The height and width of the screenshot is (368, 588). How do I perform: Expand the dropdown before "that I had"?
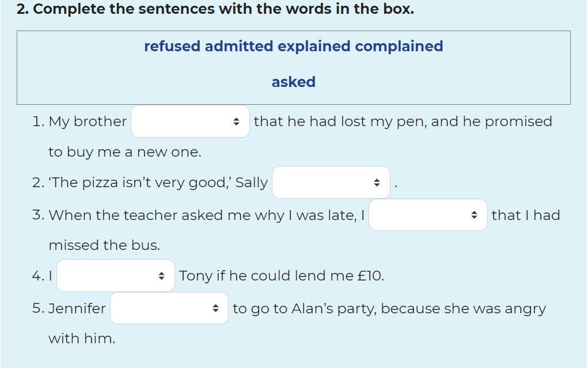click(428, 215)
